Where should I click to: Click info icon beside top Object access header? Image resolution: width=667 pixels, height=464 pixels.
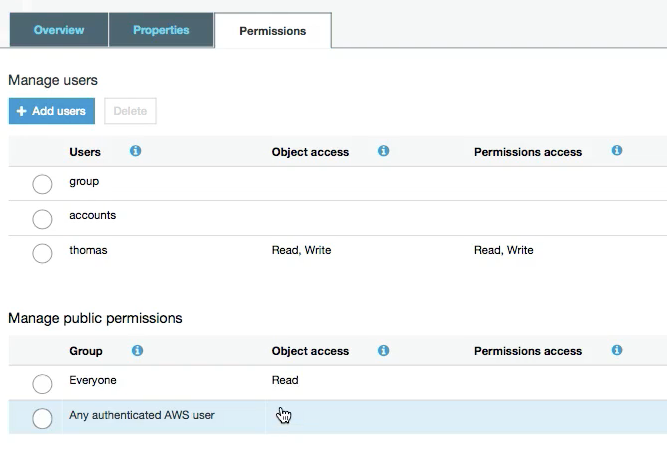tap(383, 151)
